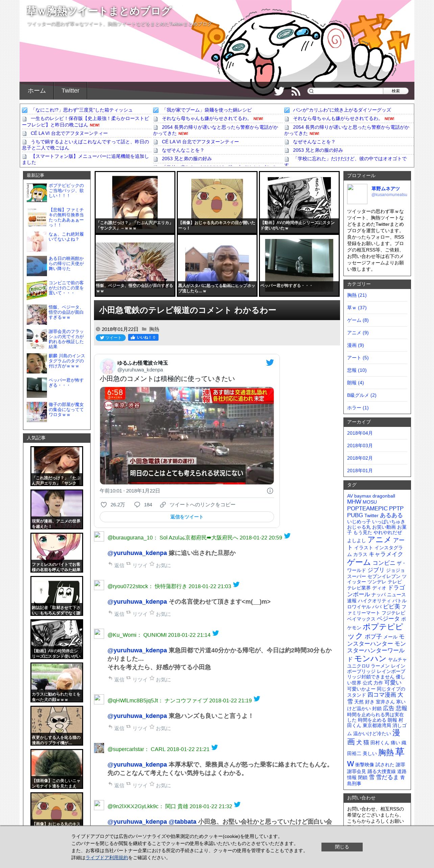This screenshot has height=868, width=434.
Task: Click reply bubble icon showing 184
Action: [x=137, y=504]
